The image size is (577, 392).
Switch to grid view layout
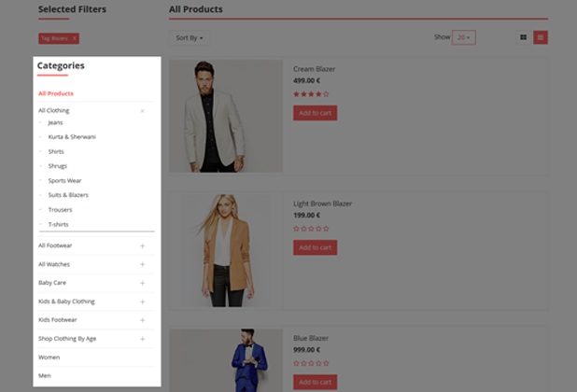click(x=523, y=37)
